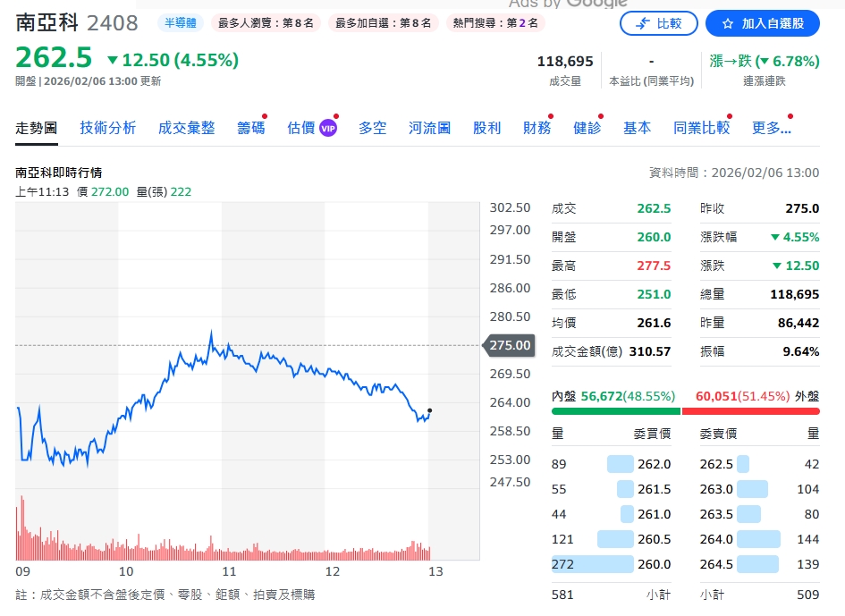Screen dimensions: 845x616
Task: Click the purple VIP badge on 估價
Action: pyautogui.click(x=327, y=128)
